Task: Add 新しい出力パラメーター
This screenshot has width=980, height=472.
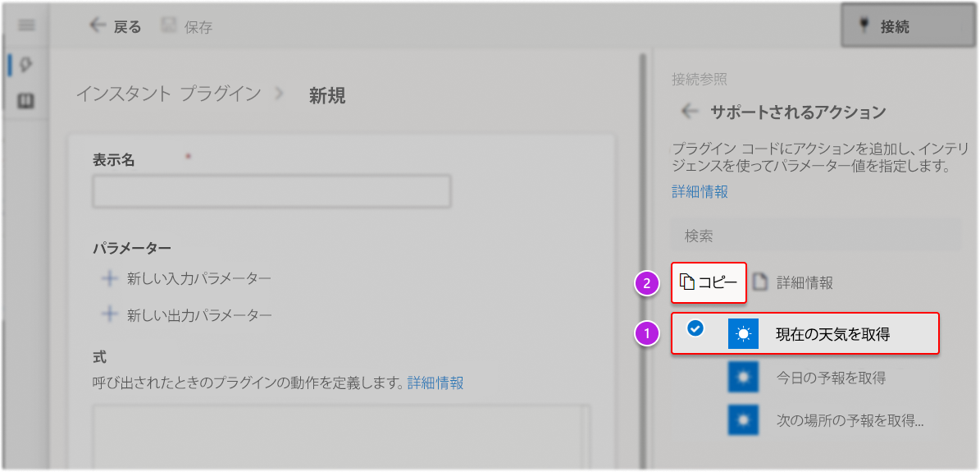Action: 186,314
